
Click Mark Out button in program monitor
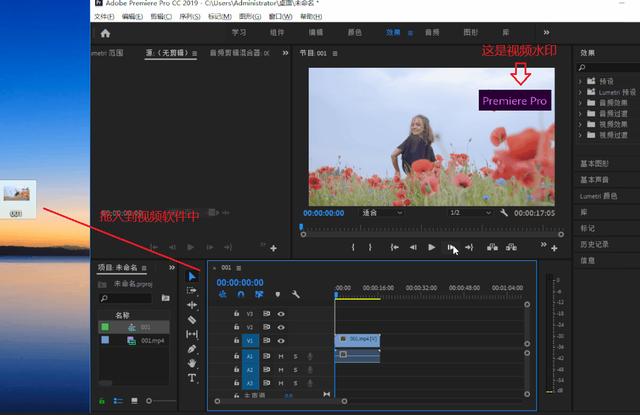[x=370, y=247]
